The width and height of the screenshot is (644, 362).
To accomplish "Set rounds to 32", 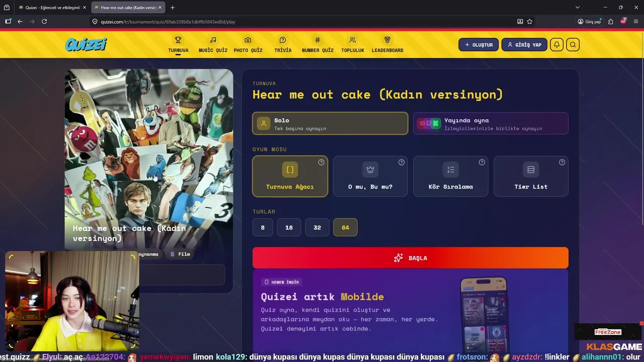I will pos(317,227).
